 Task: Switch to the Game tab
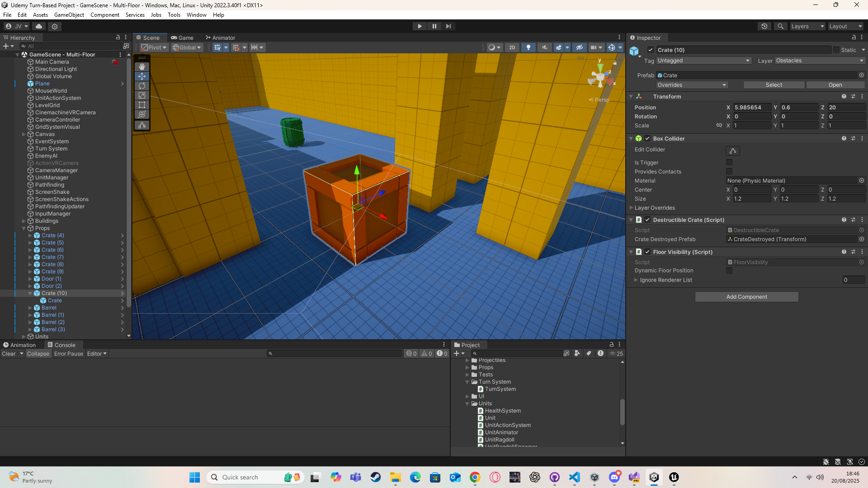click(x=182, y=38)
